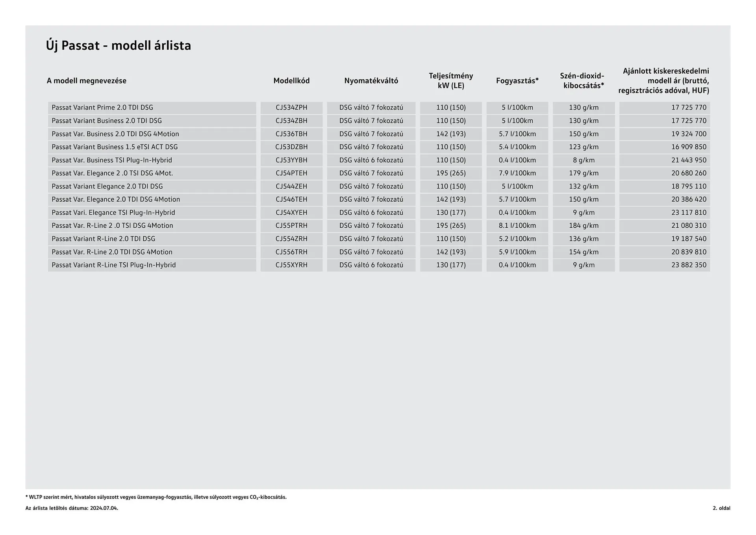Click the 8.1 l/100km consumption value
Screen dimensions: 756x535
[517, 226]
